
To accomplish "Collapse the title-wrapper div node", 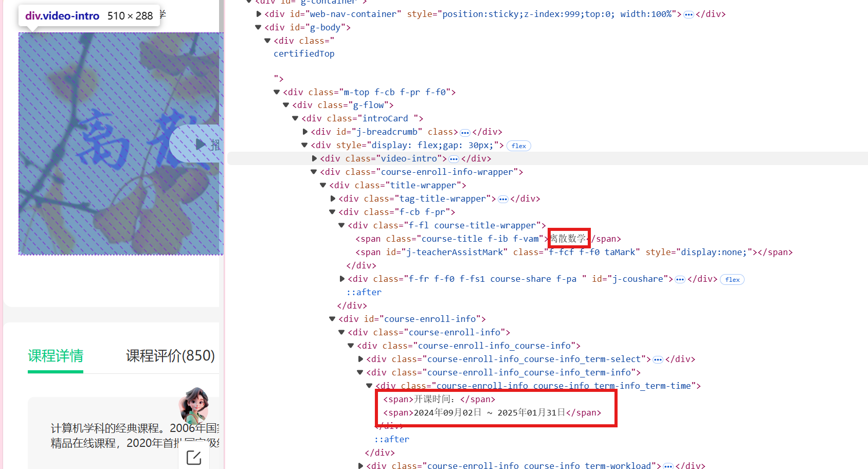I will [x=323, y=185].
